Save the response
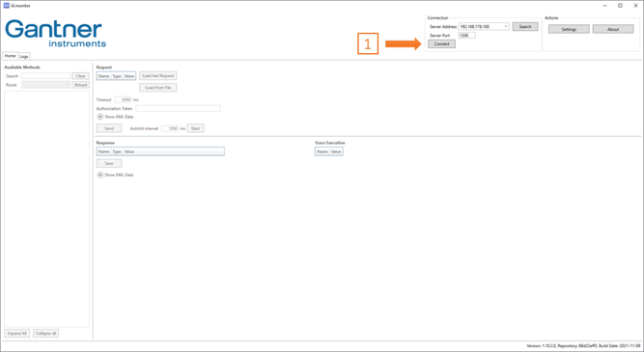 click(x=109, y=163)
